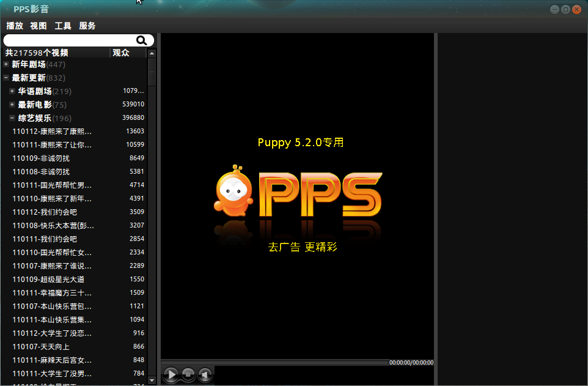Select 110109-超级星光大道 video
This screenshot has height=386, width=588.
point(48,280)
